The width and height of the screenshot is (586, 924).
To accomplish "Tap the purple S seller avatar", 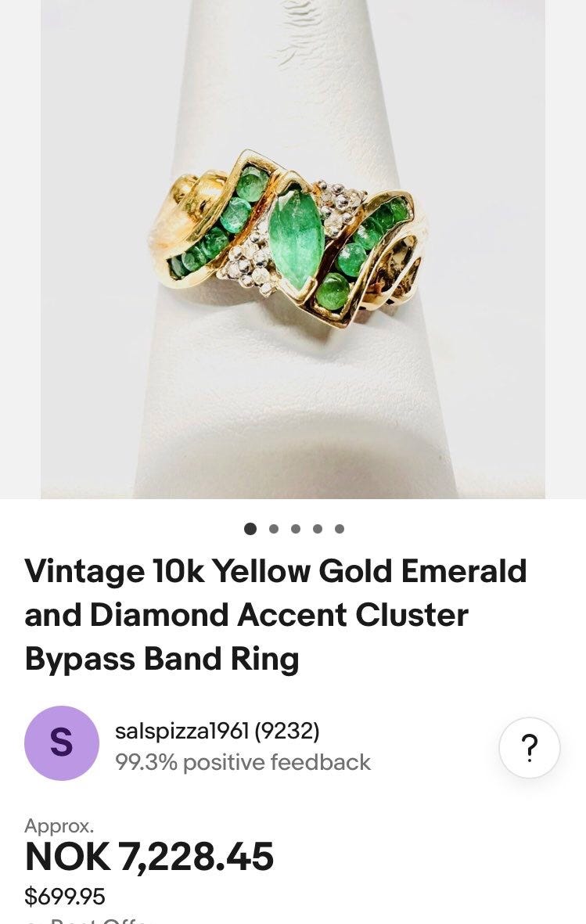I will (x=61, y=742).
